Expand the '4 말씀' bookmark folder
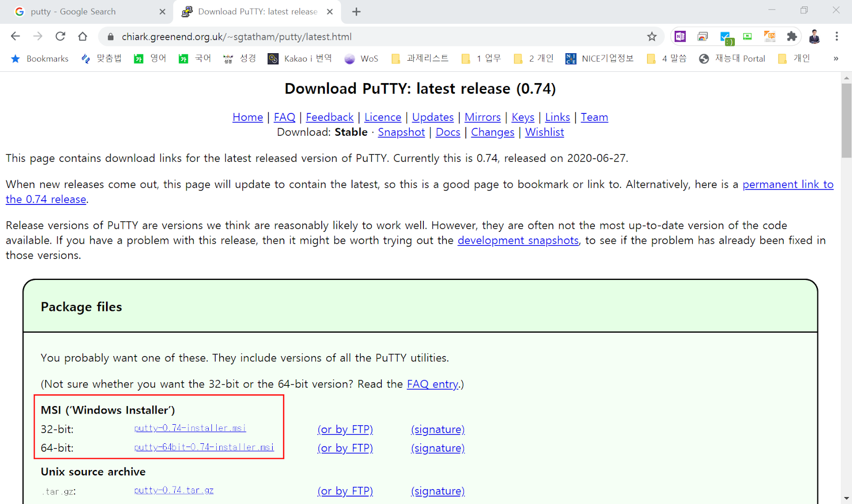Image resolution: width=852 pixels, height=504 pixels. pyautogui.click(x=667, y=59)
